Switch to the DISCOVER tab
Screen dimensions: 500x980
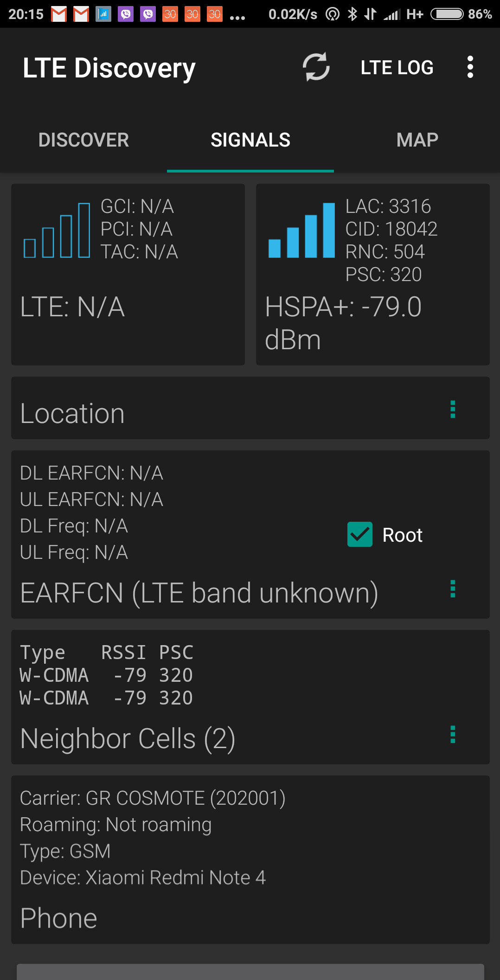point(83,140)
